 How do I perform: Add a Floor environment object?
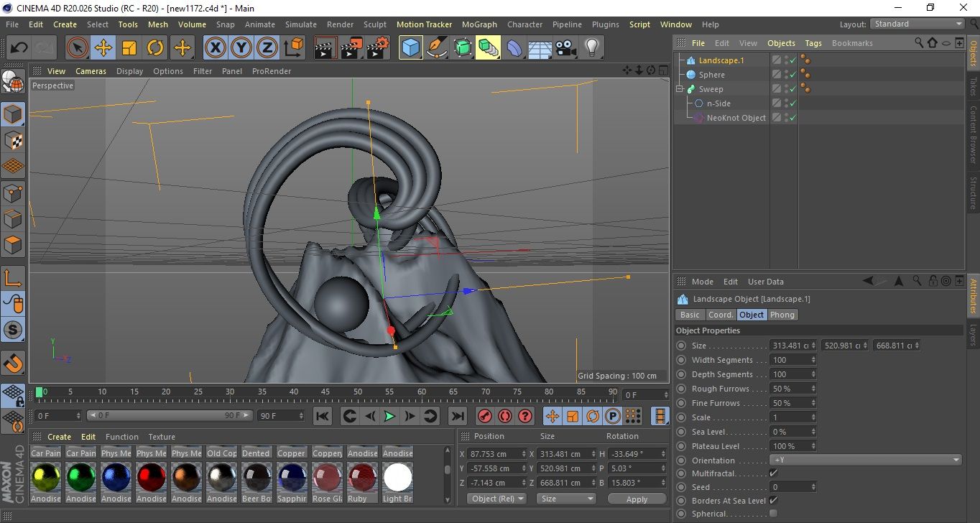click(540, 48)
